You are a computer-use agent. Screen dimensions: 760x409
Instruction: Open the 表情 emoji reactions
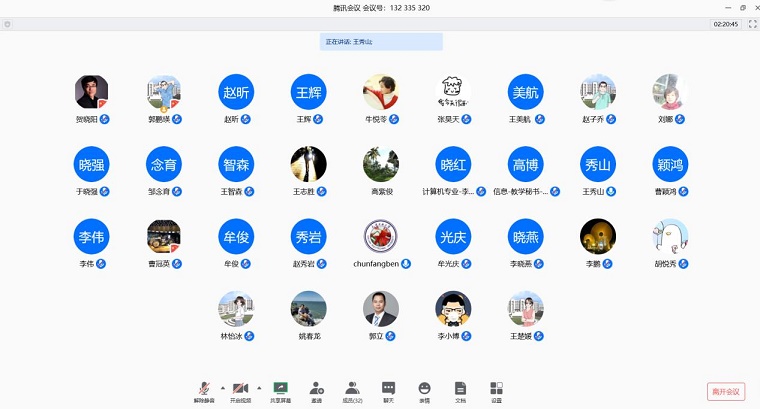424,389
